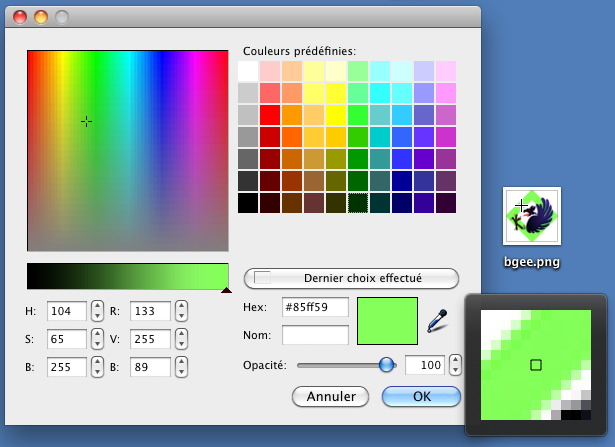This screenshot has width=615, height=447.
Task: Click the bgee.png file name label
Action: click(532, 262)
